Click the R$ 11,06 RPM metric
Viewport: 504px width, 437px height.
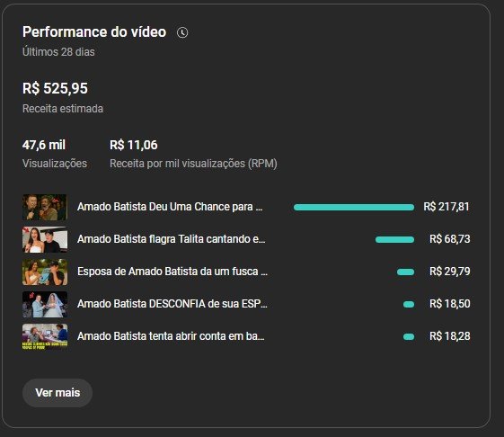point(193,154)
